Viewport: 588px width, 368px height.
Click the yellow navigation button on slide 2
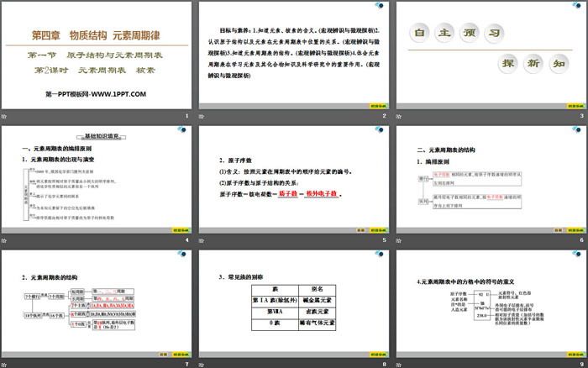[x=378, y=106]
